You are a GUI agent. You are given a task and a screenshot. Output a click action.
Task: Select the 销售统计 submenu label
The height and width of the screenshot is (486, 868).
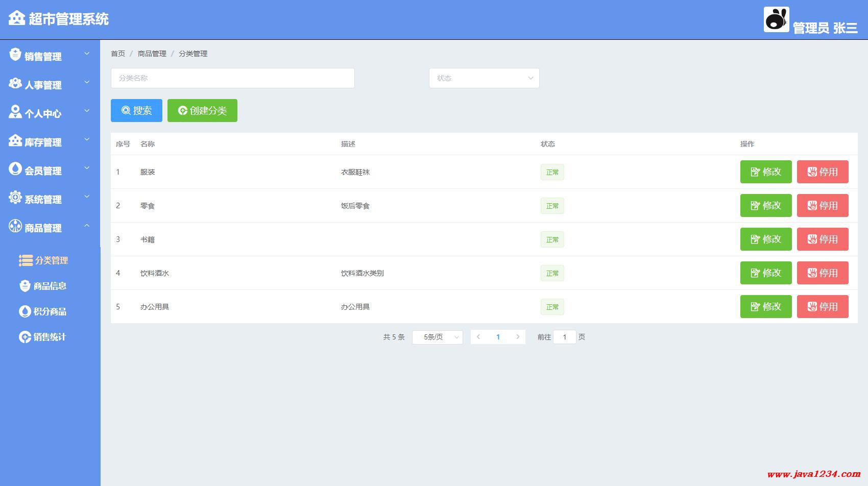50,337
